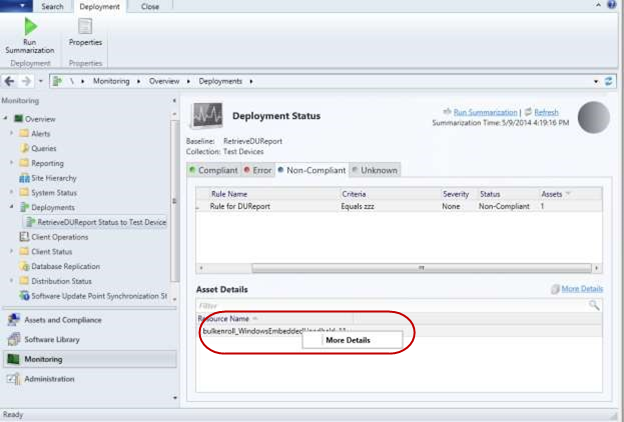
Task: Choose More Details from context menu
Action: coord(349,340)
